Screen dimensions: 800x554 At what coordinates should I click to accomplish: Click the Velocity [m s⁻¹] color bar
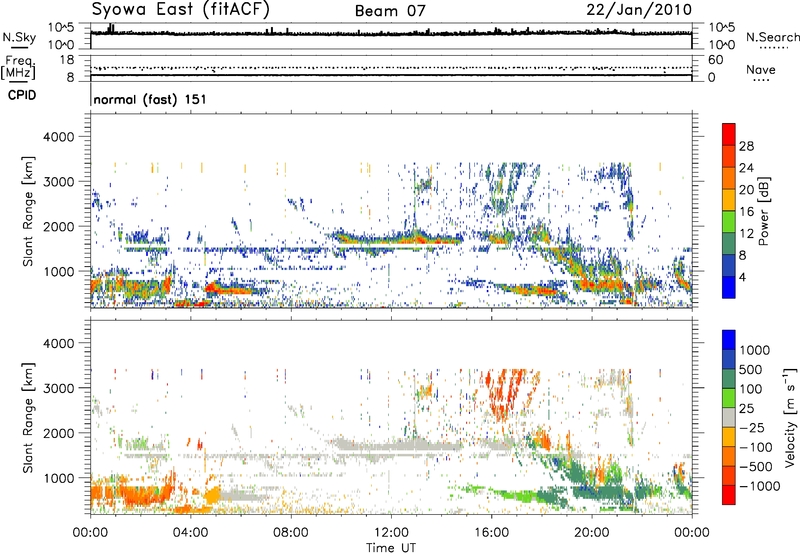click(x=729, y=417)
